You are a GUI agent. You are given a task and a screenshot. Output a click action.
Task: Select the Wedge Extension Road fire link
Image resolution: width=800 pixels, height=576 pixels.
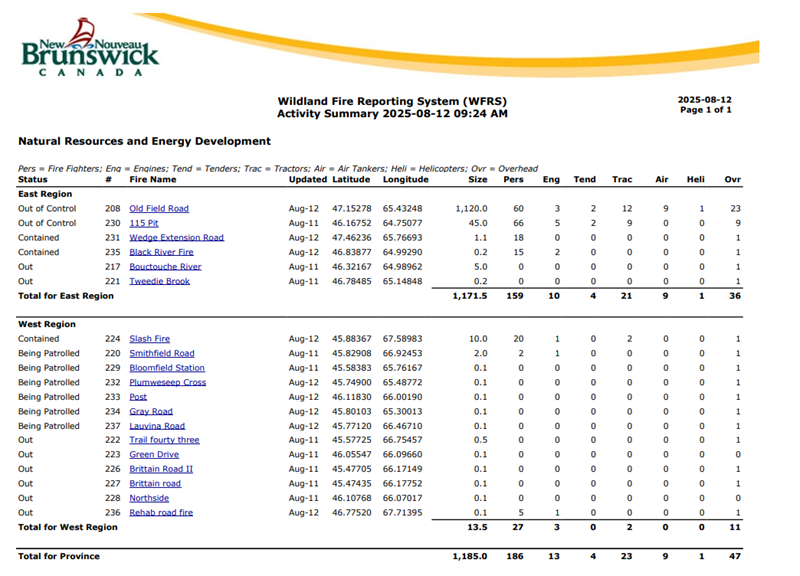[176, 238]
